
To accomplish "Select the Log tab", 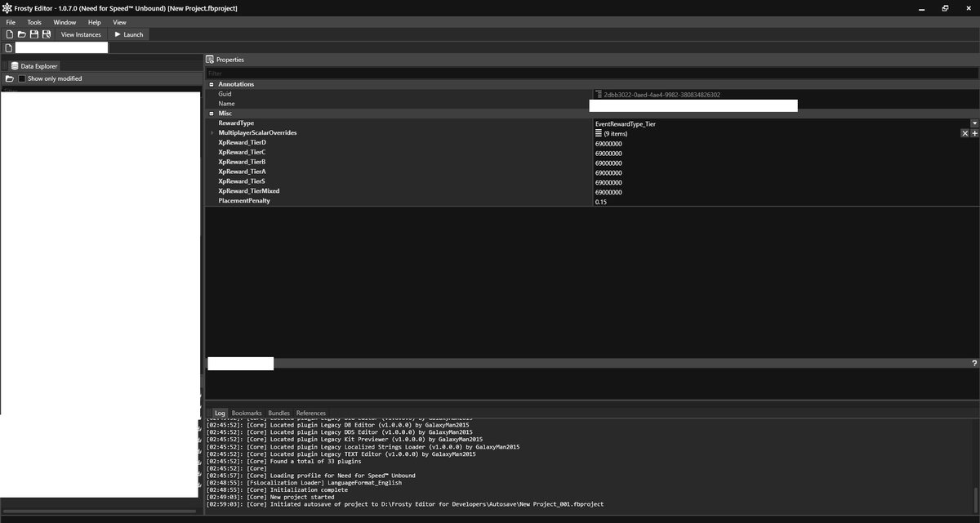I will tap(220, 413).
